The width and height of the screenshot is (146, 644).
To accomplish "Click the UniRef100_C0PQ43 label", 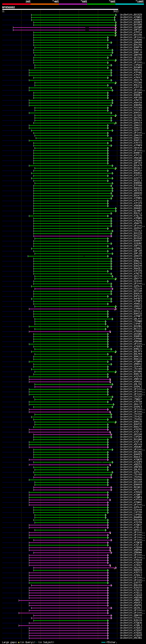I will tap(131, 65).
